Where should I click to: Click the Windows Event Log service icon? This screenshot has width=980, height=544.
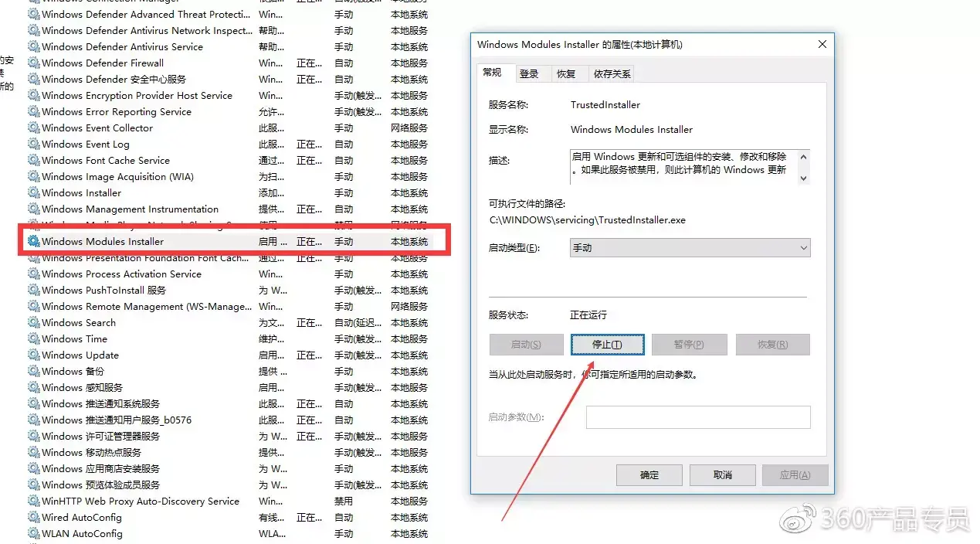tap(34, 144)
